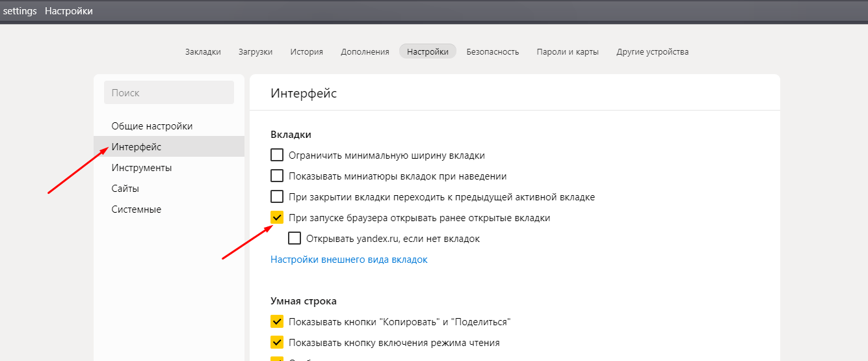Click the Настройки внешнего вида вкладок link

[x=349, y=260]
